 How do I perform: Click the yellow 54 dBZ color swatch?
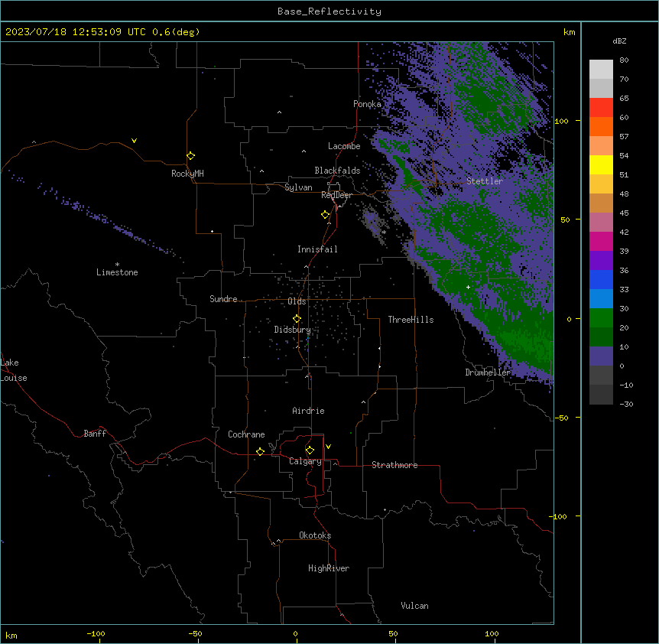601,164
